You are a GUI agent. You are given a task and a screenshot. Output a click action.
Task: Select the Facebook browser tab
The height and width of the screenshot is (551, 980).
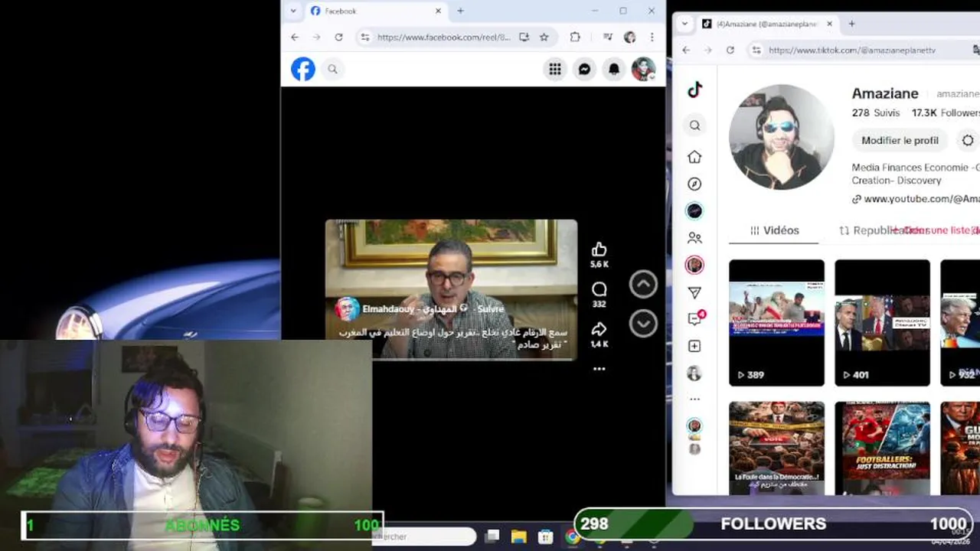[375, 11]
